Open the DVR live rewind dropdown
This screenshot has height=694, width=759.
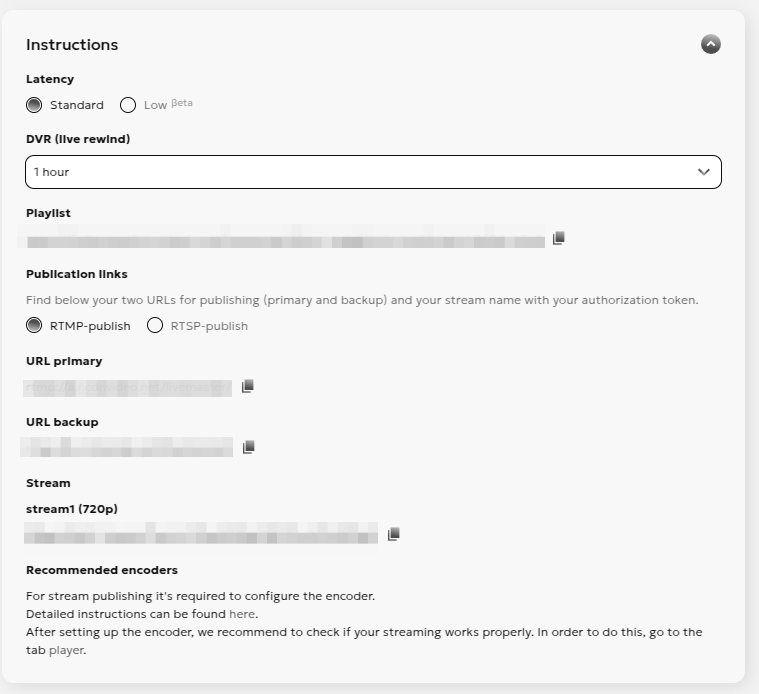tap(372, 172)
